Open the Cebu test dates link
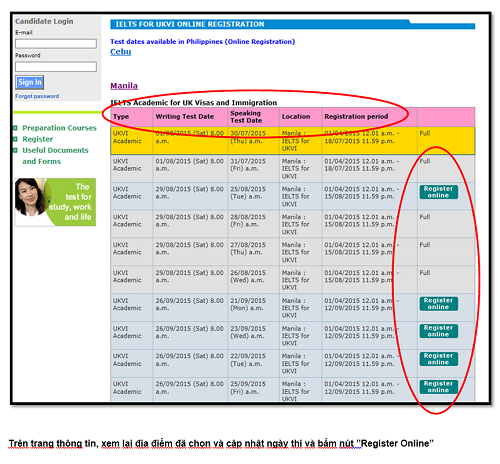The image size is (500, 464). (x=121, y=52)
